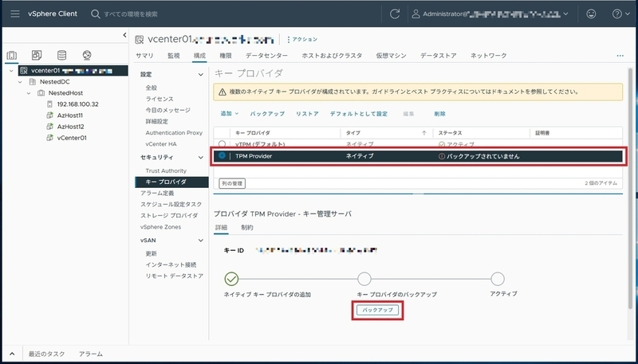Screen dimensions: 638x364
Task: Select host 192.168.100.32 in the tree
Action: (77, 104)
